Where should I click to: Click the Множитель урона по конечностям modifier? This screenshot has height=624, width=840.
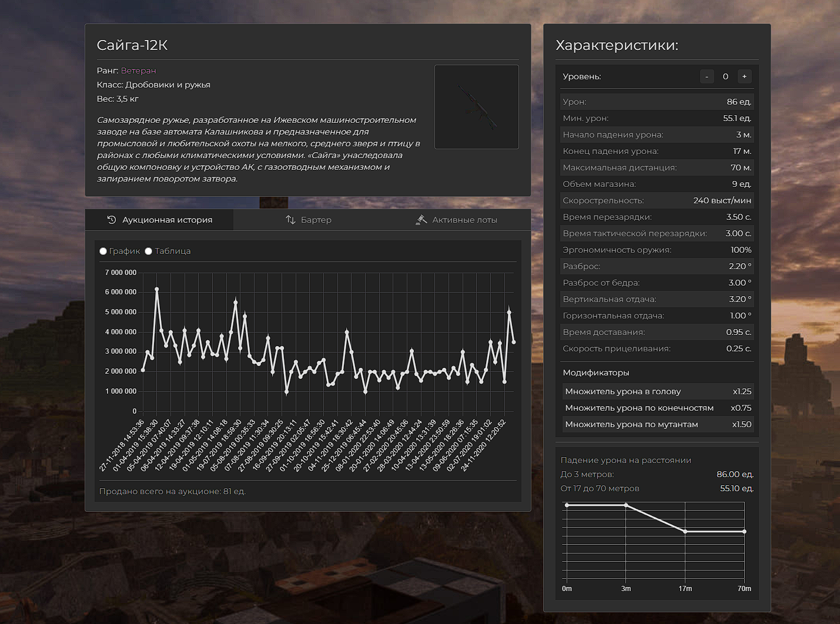point(658,408)
